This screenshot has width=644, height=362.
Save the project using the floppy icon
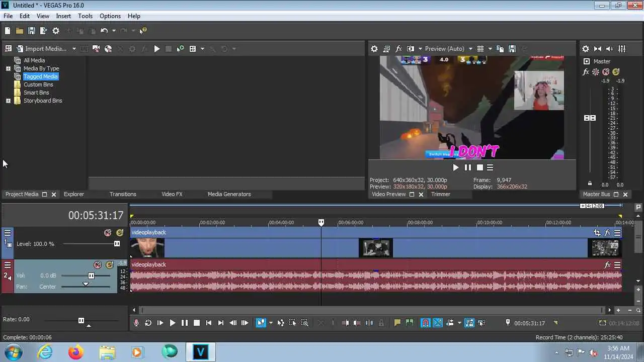coord(31,31)
